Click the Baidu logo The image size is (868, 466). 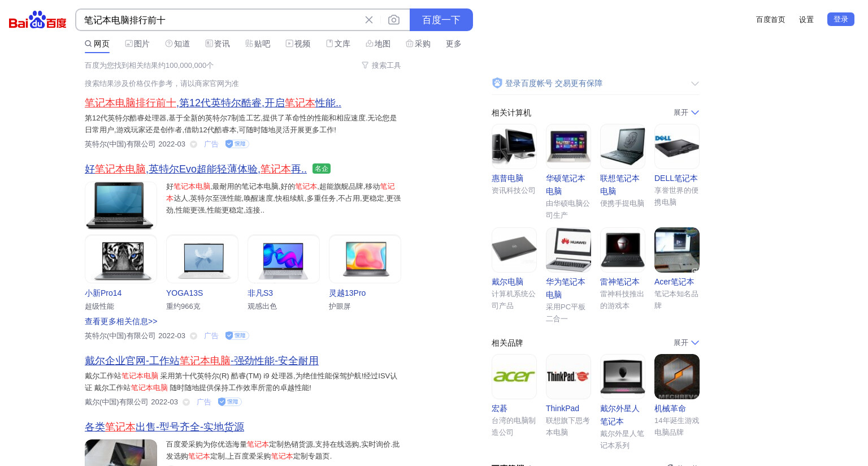pyautogui.click(x=38, y=20)
